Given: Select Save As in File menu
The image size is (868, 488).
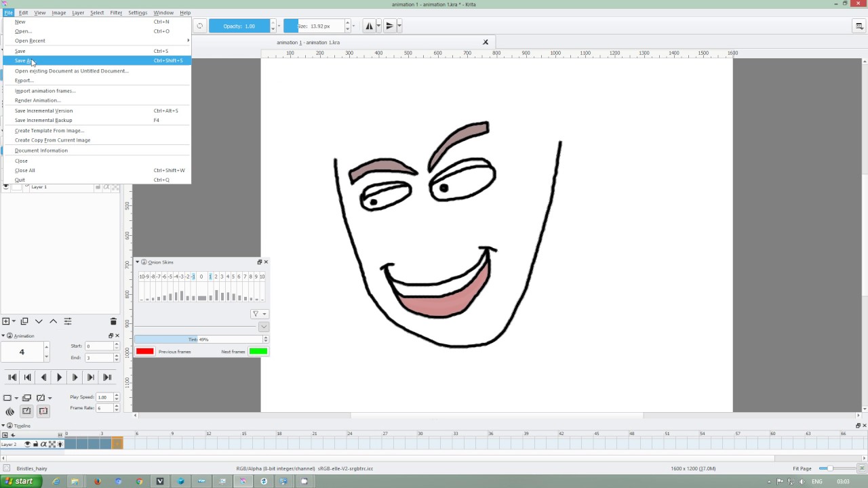Looking at the screenshot, I should point(98,61).
